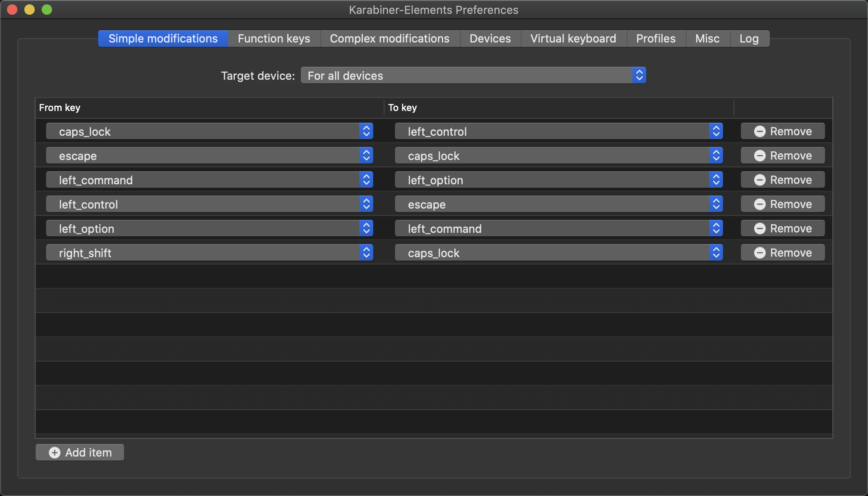Viewport: 868px width, 496px height.
Task: Remove the escape to caps_lock mapping
Action: 783,156
